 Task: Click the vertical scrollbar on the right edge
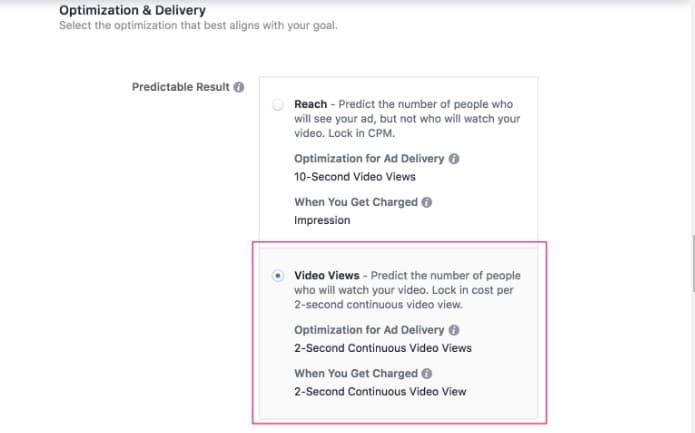click(x=692, y=264)
